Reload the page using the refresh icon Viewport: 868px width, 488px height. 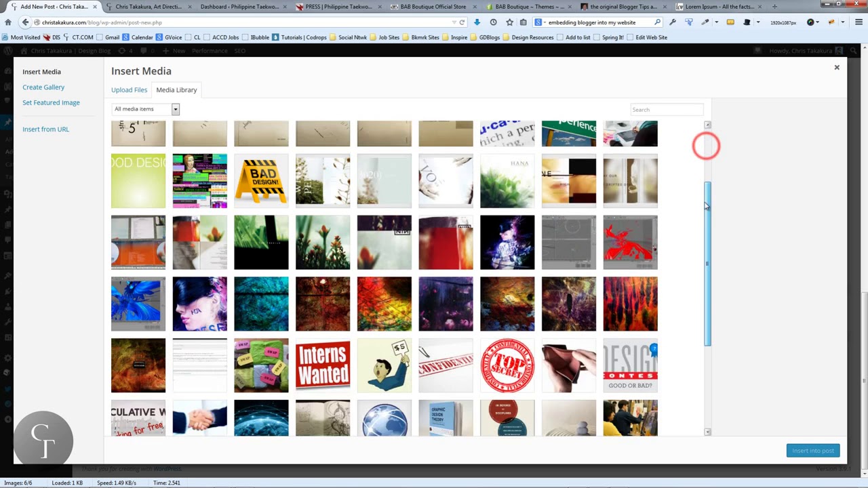[462, 22]
